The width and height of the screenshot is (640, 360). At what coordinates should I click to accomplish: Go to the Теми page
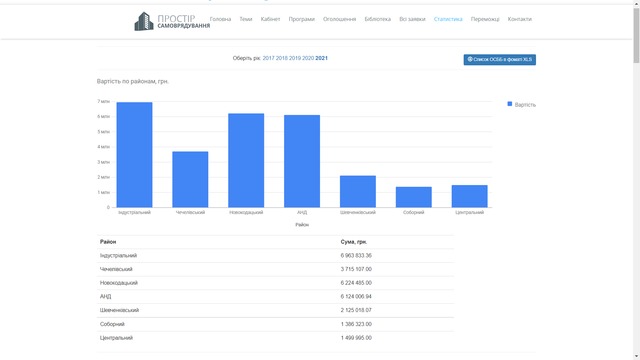tap(246, 19)
